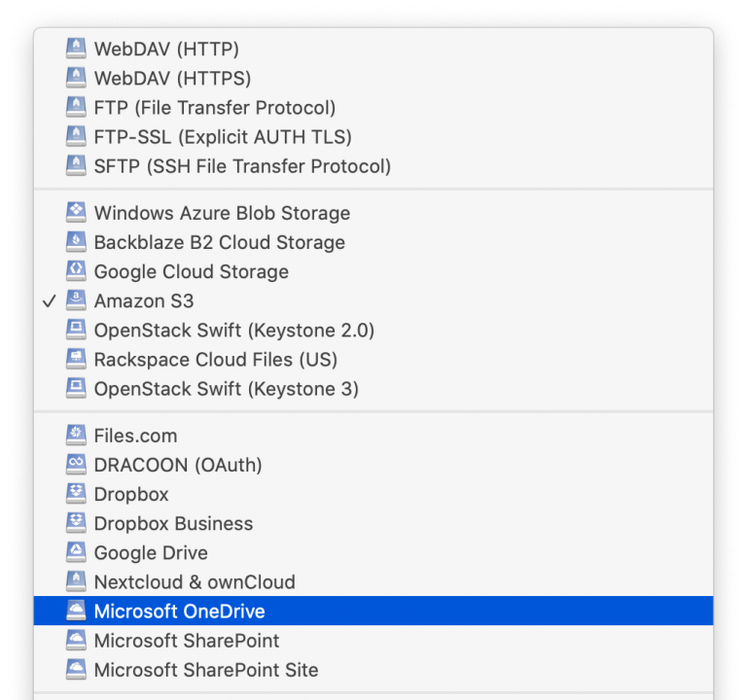Select Rackspace Cloud Files (US)
Viewport: 747px width, 700px height.
[215, 360]
